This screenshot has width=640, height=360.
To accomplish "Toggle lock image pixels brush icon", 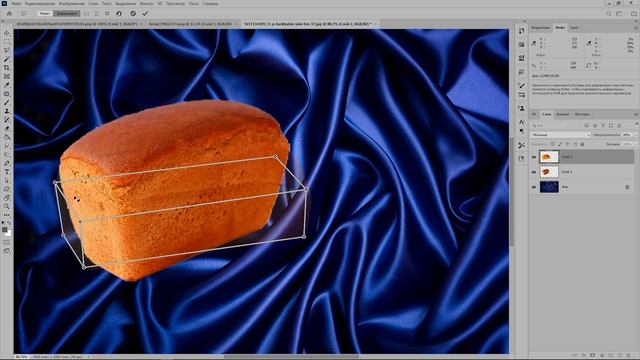I will tap(560, 144).
